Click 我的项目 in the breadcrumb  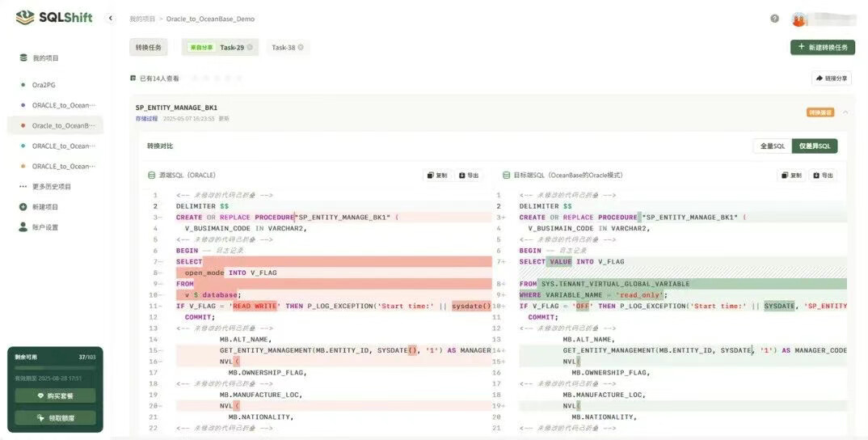pyautogui.click(x=142, y=19)
